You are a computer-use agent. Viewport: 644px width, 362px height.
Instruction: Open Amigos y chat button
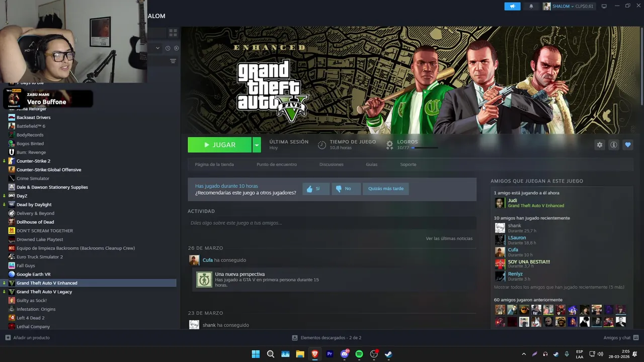coord(621,337)
